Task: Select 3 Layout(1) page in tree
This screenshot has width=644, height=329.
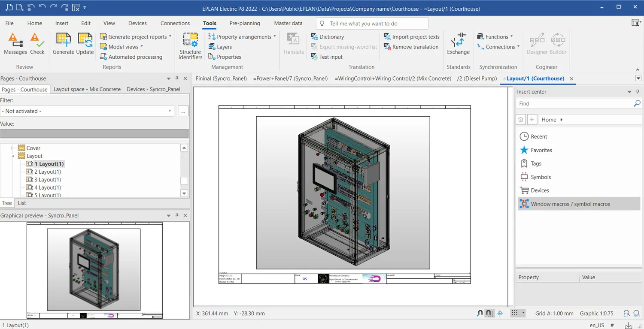Action: click(x=47, y=180)
